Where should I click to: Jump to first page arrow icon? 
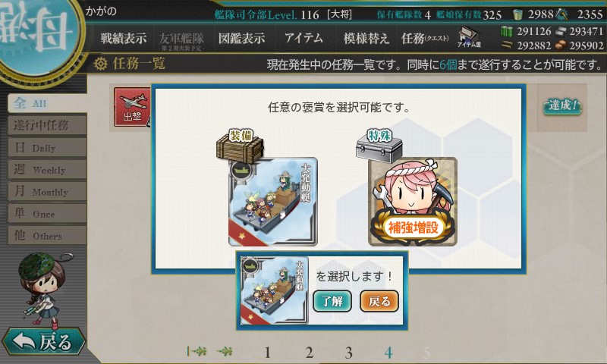(x=197, y=351)
